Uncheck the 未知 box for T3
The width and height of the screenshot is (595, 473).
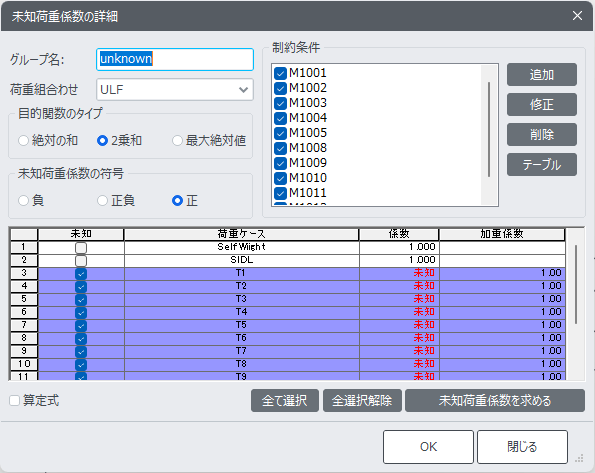(81, 300)
